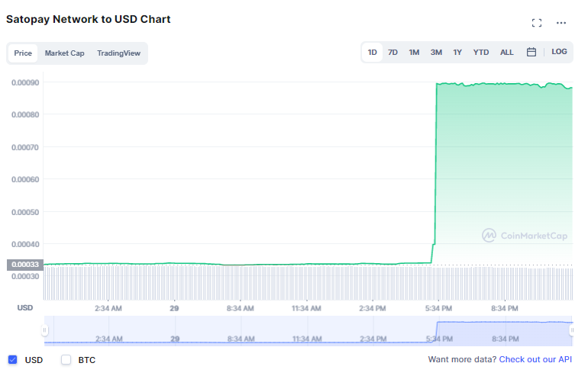Grab the right handle of the range navigator
Image resolution: width=588 pixels, height=376 pixels.
[x=572, y=330]
